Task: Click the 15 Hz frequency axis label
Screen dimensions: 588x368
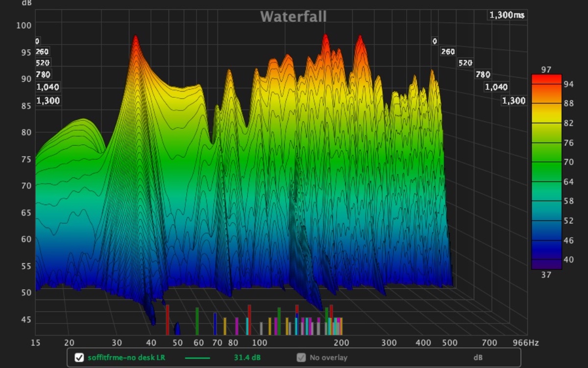Action: point(35,343)
